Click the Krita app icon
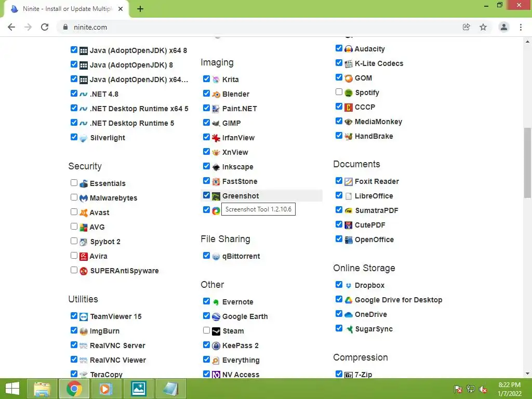 tap(216, 79)
